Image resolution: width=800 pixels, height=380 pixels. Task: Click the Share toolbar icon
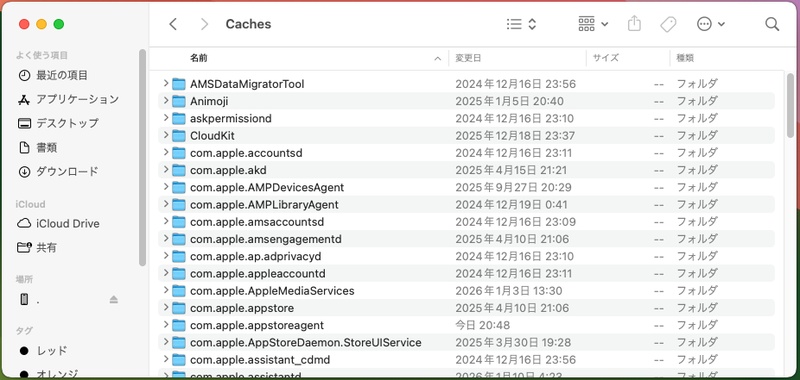point(634,24)
